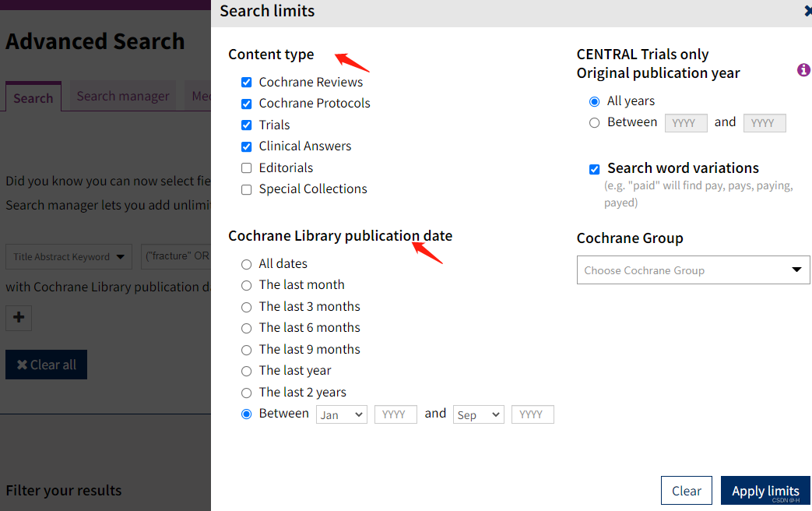Select the CENTRAL Trials Between years radio button

tap(595, 123)
